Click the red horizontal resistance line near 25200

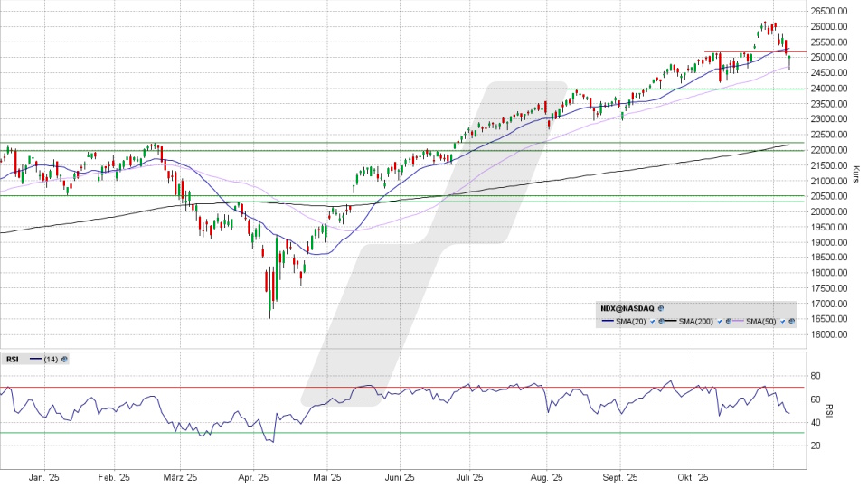[741, 52]
